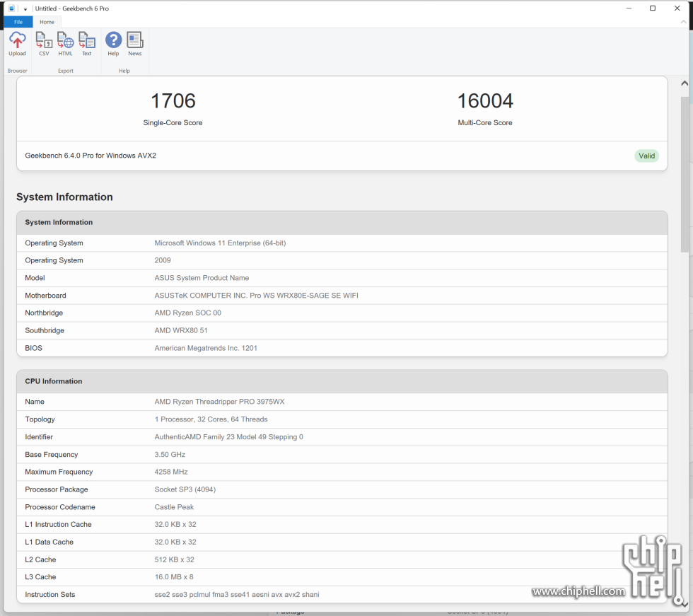This screenshot has width=693, height=616.
Task: Select the L3 Cache value '16.0 MB x 8'
Action: pos(174,577)
